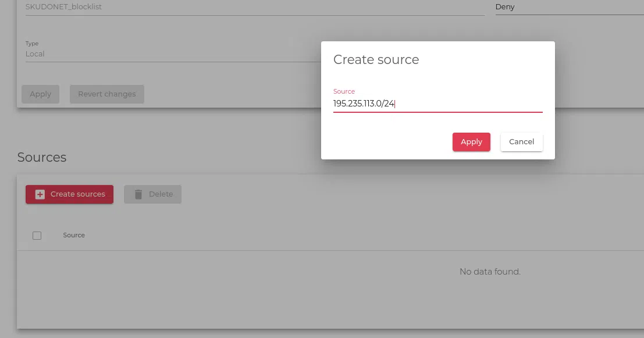
Task: Sort by the Source column header
Action: [x=74, y=235]
